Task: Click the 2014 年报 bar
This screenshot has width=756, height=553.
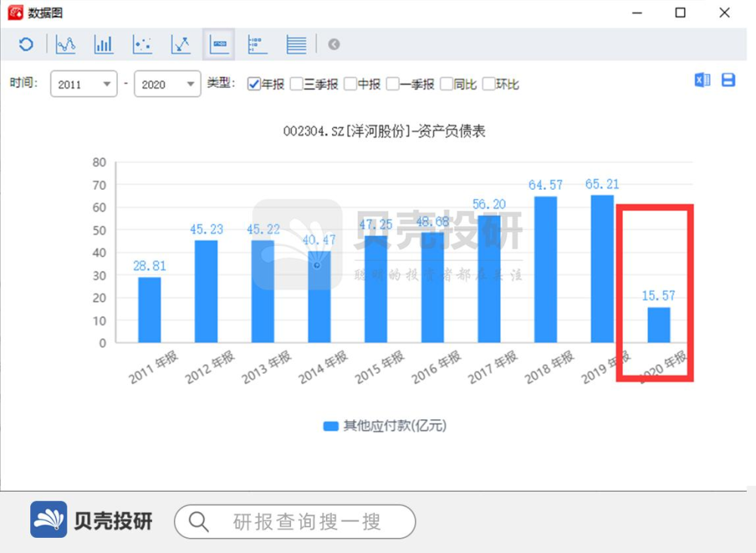Action: [319, 297]
